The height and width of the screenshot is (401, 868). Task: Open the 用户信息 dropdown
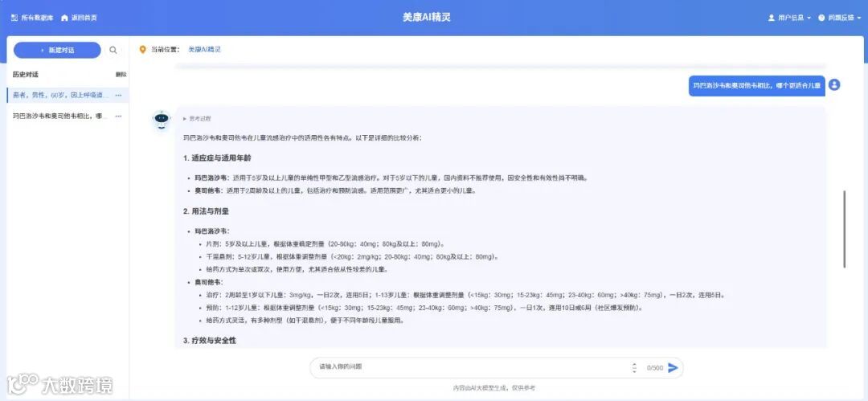click(789, 18)
